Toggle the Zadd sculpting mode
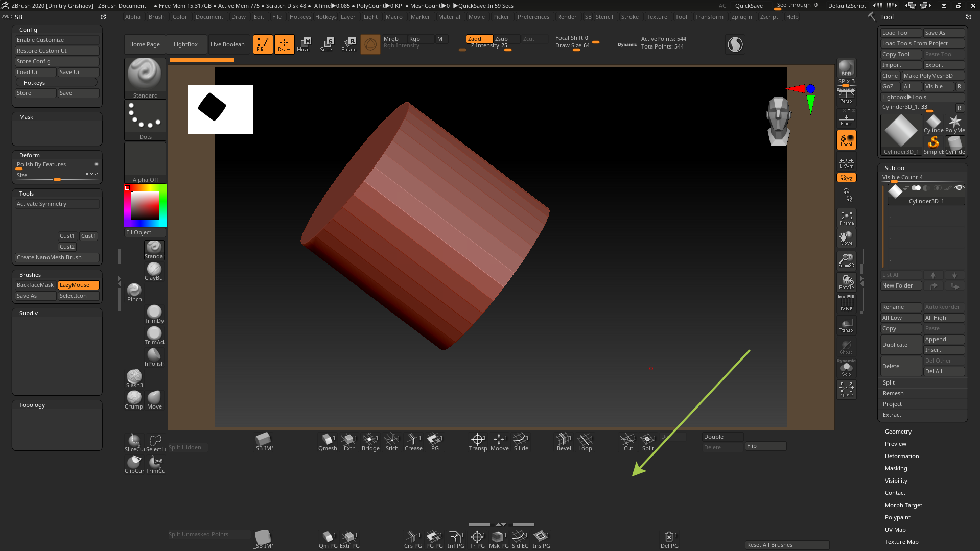This screenshot has width=980, height=551. point(478,38)
